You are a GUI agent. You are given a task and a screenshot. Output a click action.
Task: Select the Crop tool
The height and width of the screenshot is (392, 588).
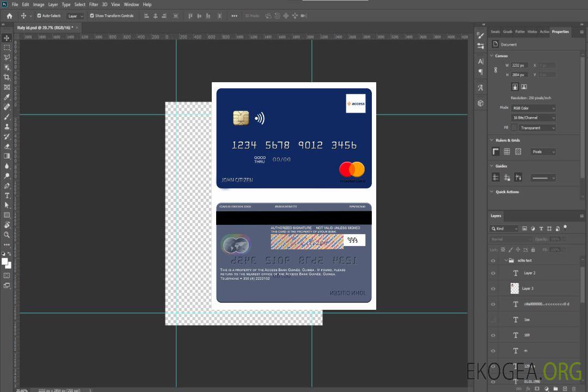tap(7, 77)
